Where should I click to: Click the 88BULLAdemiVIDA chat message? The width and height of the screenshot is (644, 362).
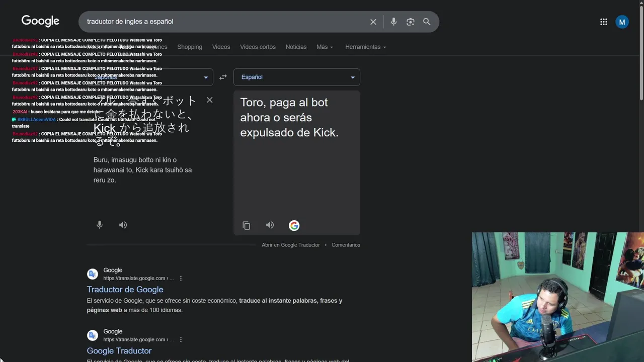[84, 123]
